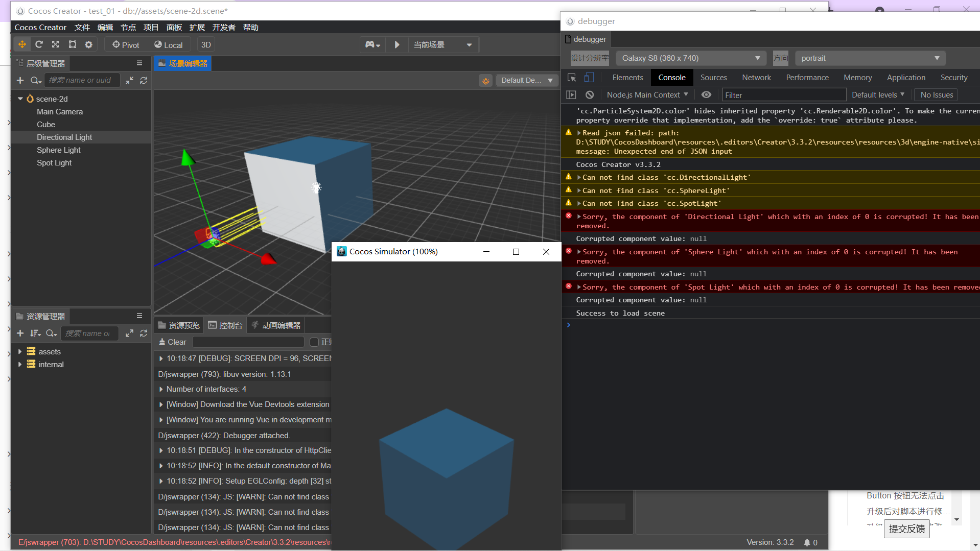Screen dimensions: 980x551
Task: Toggle Local coordinate mode
Action: pos(169,45)
